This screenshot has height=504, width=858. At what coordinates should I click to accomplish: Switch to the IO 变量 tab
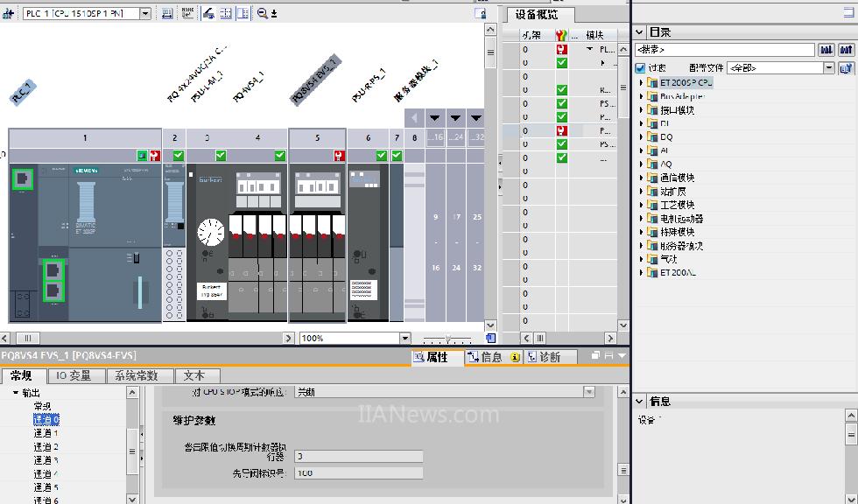coord(74,375)
